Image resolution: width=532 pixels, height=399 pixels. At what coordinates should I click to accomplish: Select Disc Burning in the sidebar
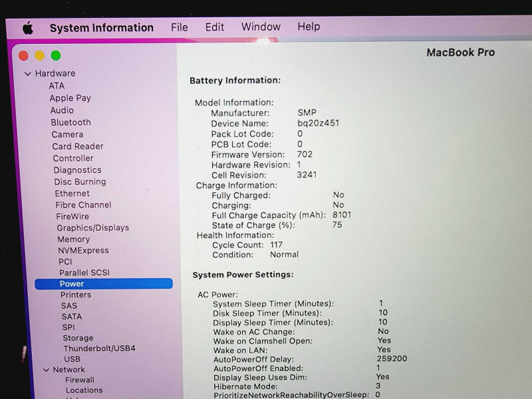tap(80, 182)
